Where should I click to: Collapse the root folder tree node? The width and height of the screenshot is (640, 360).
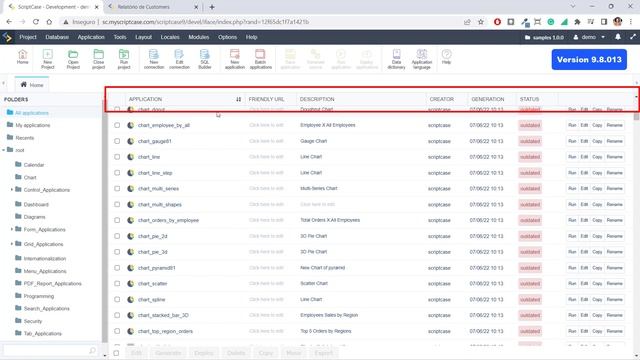point(4,150)
